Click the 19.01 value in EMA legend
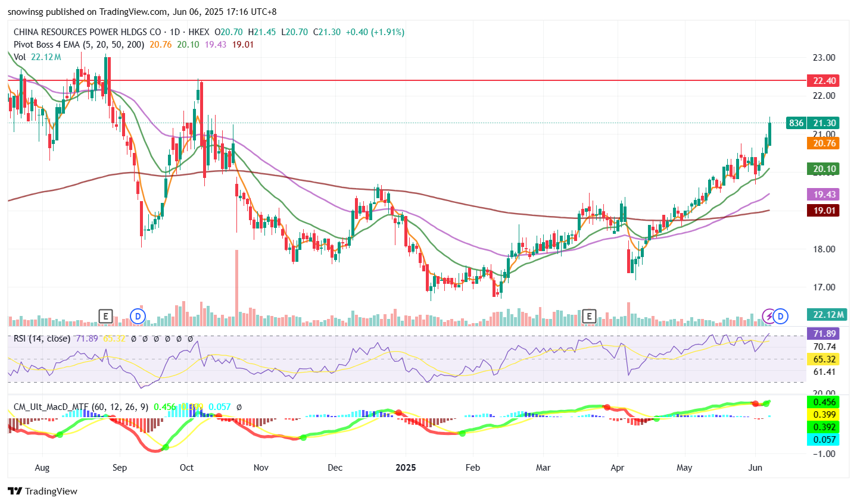This screenshot has height=504, width=857. coord(243,45)
